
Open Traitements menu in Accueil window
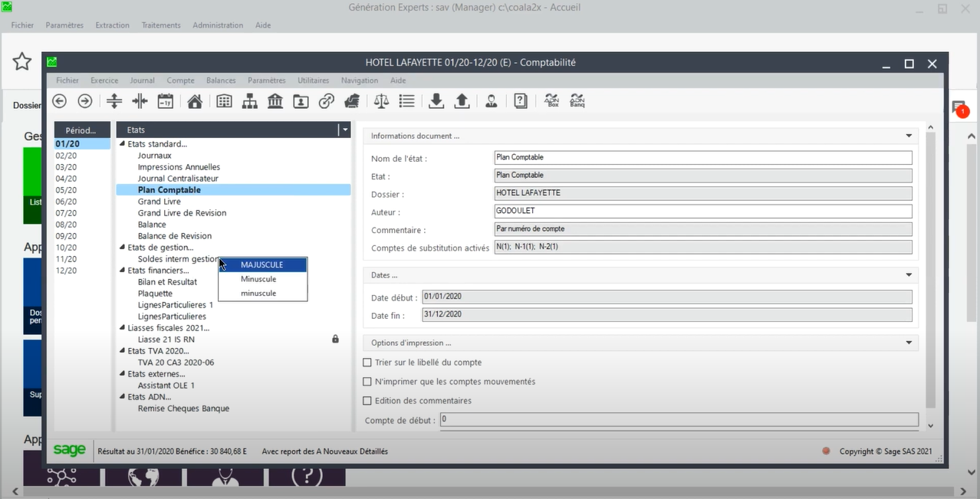coord(161,25)
